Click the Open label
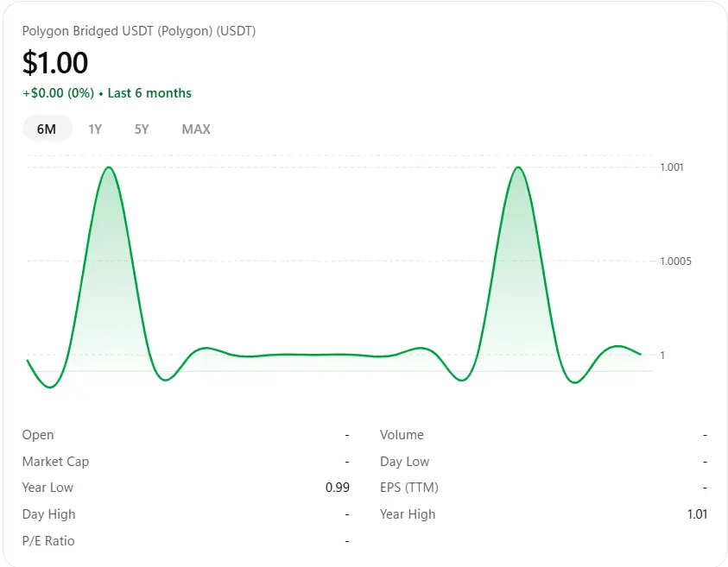This screenshot has height=567, width=728. pyautogui.click(x=38, y=435)
